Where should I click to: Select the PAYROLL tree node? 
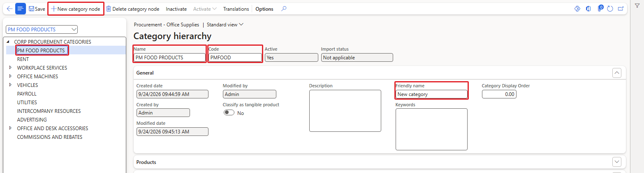(27, 94)
